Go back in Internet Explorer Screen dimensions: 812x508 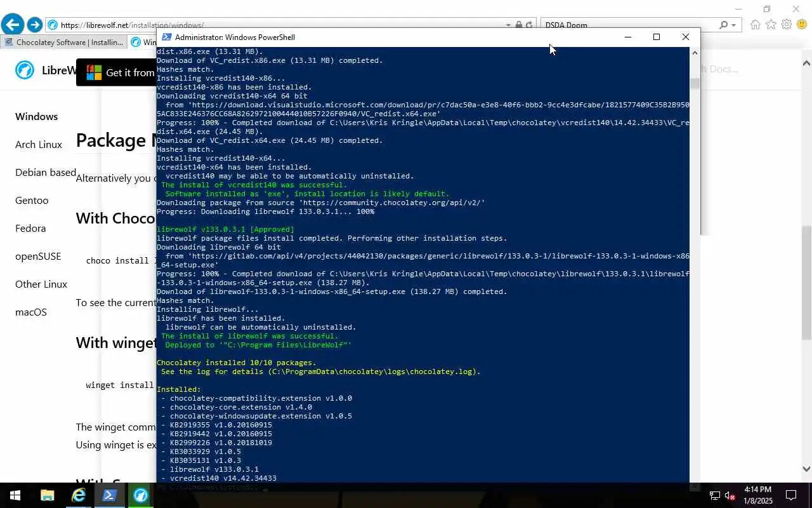tap(12, 25)
